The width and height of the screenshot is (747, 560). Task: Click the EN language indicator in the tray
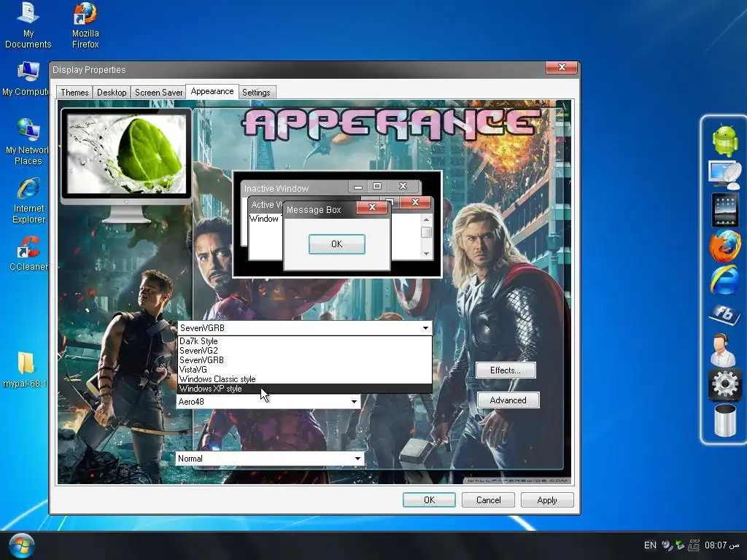click(x=650, y=545)
